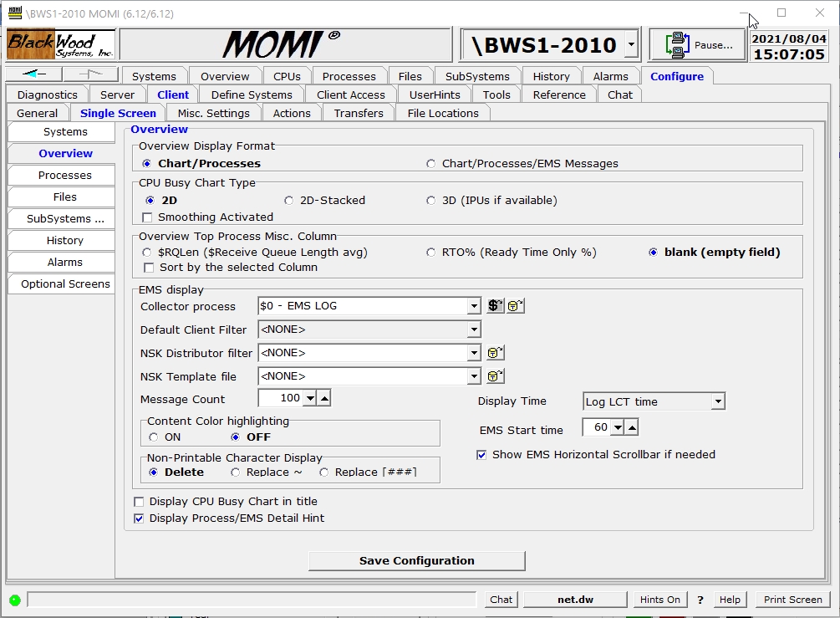Screen dimensions: 840x618
Task: Click the Pause button with computers icon
Action: click(698, 45)
